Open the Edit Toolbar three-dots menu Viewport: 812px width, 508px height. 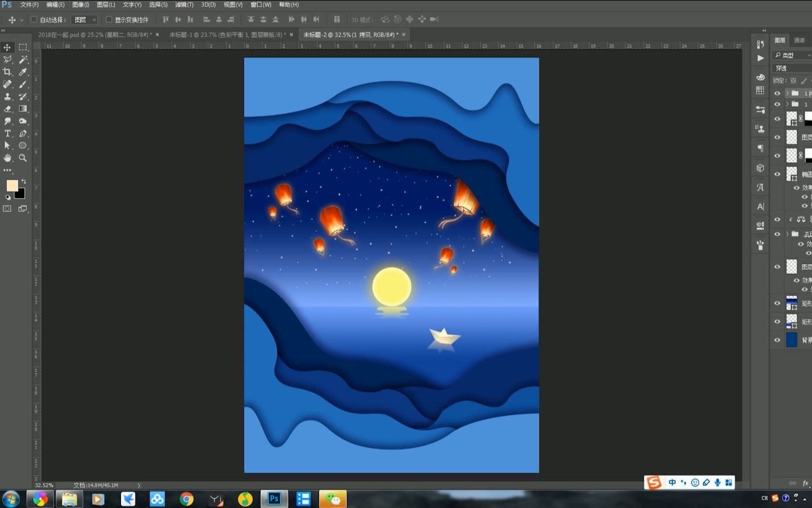pos(7,170)
